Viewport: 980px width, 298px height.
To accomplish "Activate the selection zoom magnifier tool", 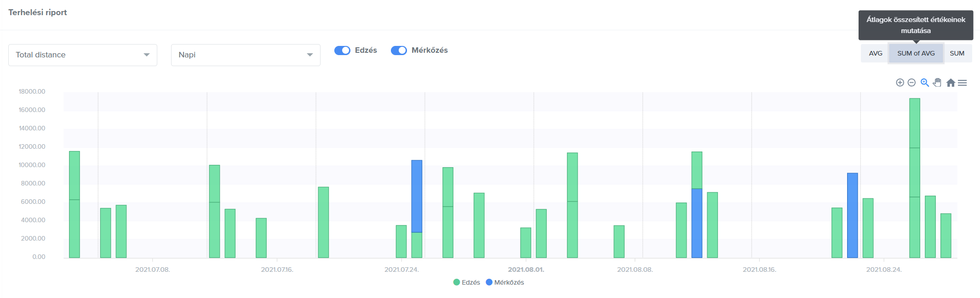I will tap(925, 83).
